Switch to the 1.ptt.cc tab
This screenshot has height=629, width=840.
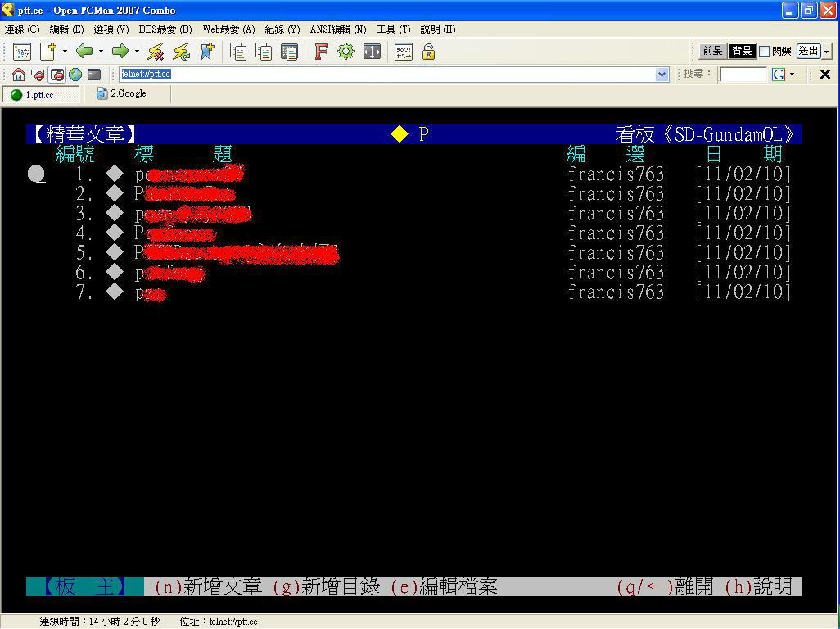click(41, 95)
